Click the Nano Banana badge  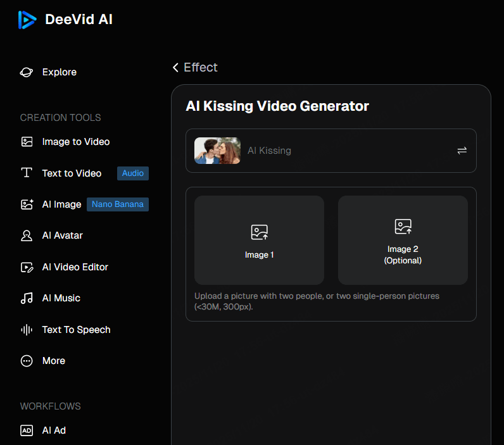[x=118, y=204]
